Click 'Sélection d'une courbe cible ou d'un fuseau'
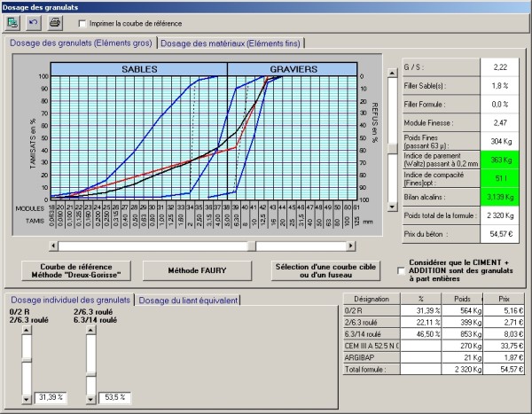532x414 pixels. pyautogui.click(x=329, y=269)
